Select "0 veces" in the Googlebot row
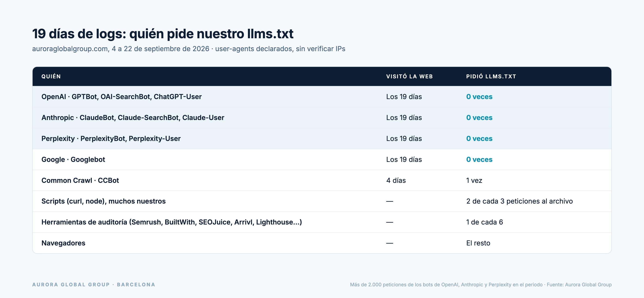 click(479, 160)
